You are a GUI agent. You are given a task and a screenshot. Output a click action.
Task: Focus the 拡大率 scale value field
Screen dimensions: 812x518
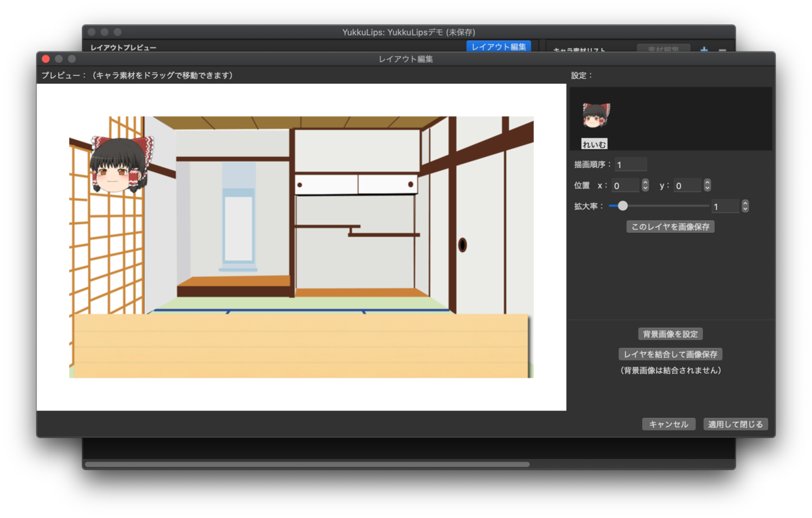(725, 207)
